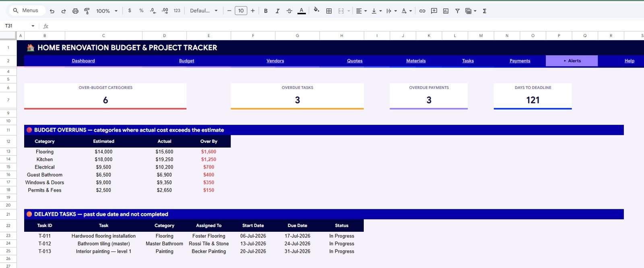
Task: Open the Name box dropdown arrow
Action: tap(33, 26)
